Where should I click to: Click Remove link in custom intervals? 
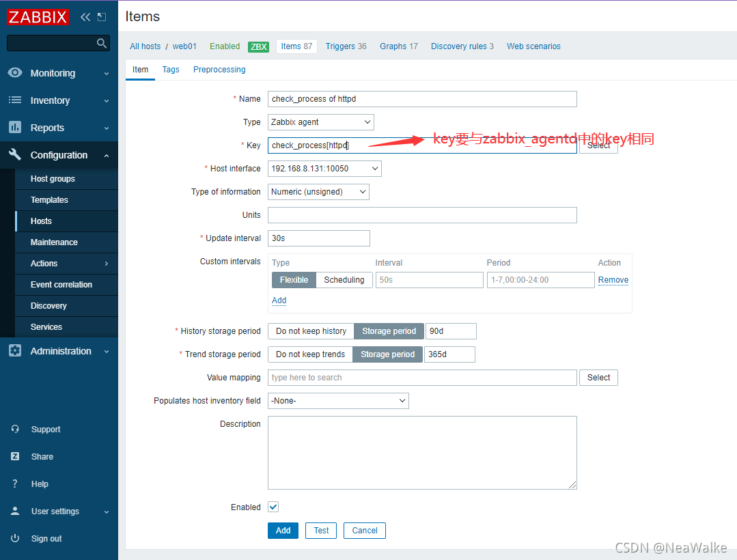(613, 280)
